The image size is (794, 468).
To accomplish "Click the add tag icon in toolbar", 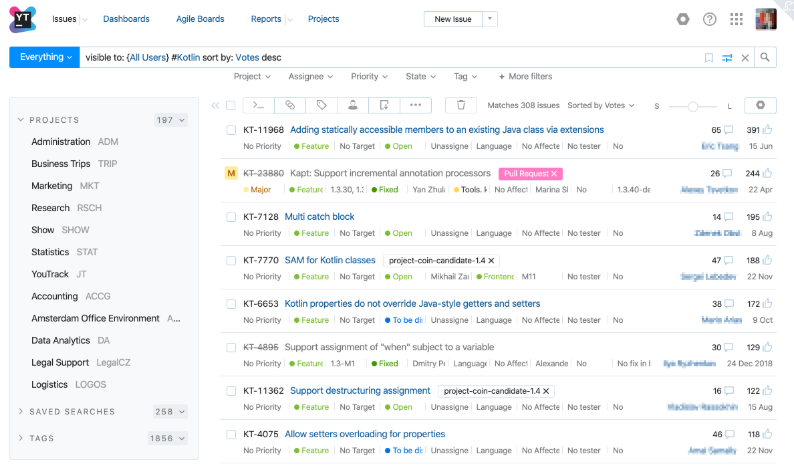I will (321, 105).
